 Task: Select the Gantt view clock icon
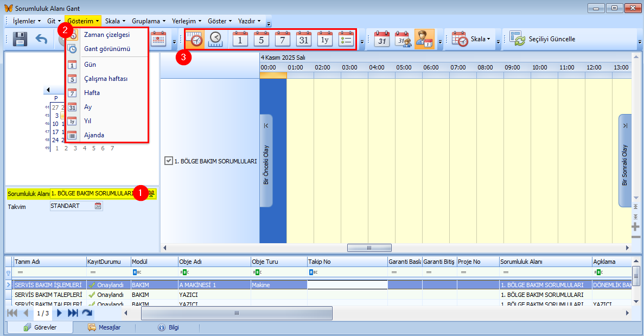[x=215, y=40]
